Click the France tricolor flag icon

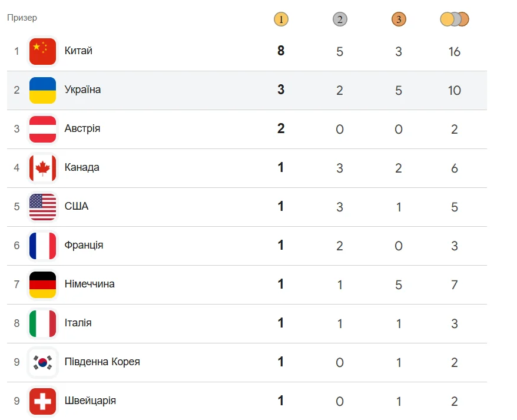[x=42, y=246]
